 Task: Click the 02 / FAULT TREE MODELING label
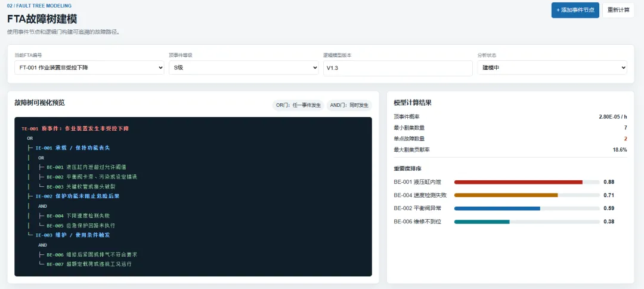(x=39, y=6)
